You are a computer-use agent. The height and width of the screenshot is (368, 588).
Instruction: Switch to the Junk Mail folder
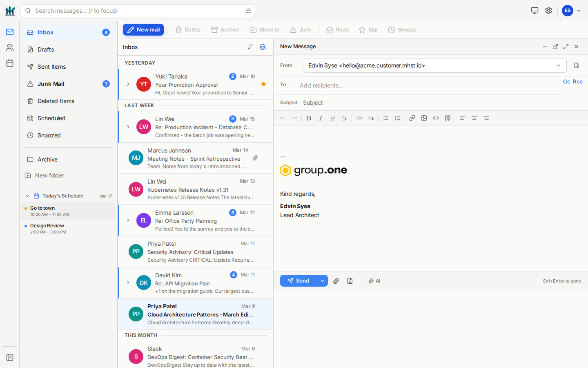click(x=51, y=84)
